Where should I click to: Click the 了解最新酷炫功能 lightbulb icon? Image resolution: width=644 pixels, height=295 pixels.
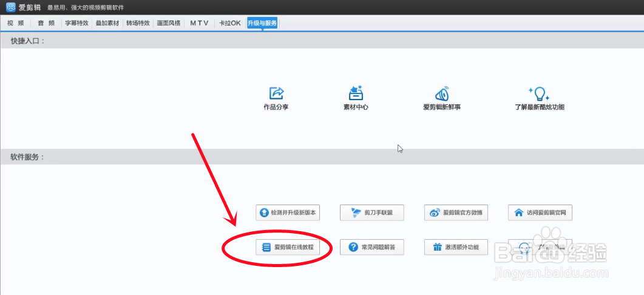click(539, 93)
